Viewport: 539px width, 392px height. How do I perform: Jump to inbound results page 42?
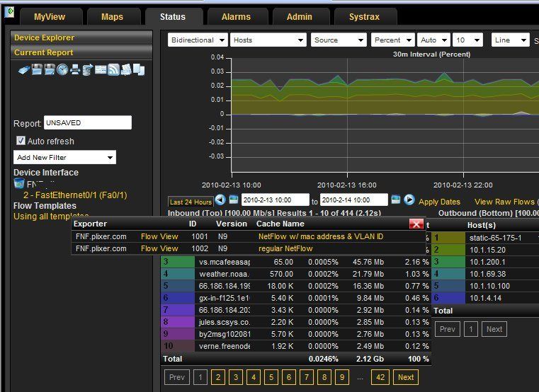tap(380, 377)
